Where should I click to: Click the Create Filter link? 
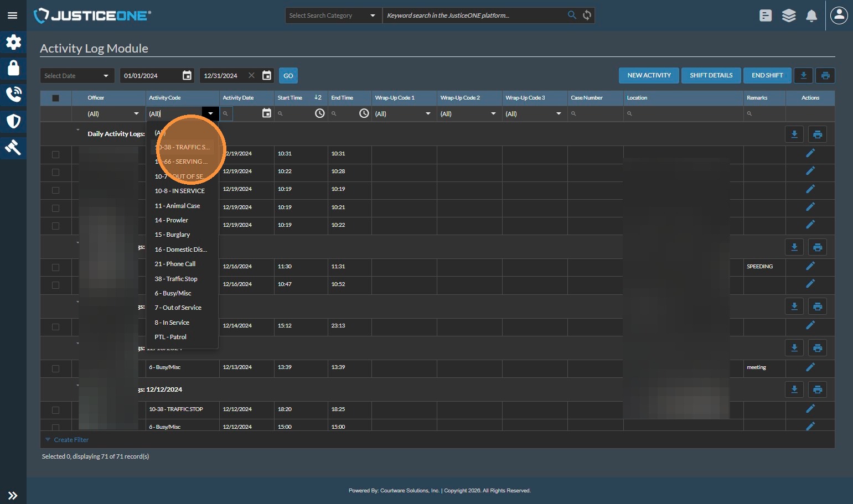pos(71,440)
